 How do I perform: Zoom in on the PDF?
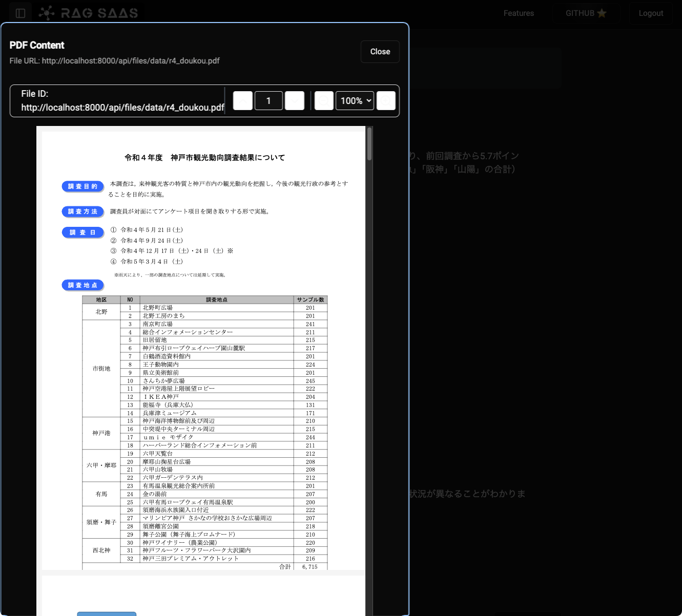coord(386,101)
